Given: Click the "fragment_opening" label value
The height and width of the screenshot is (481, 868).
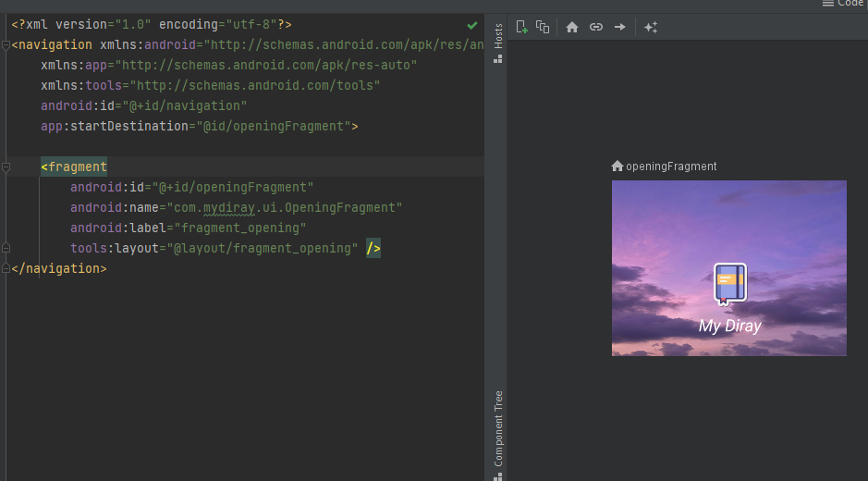Looking at the screenshot, I should point(239,228).
